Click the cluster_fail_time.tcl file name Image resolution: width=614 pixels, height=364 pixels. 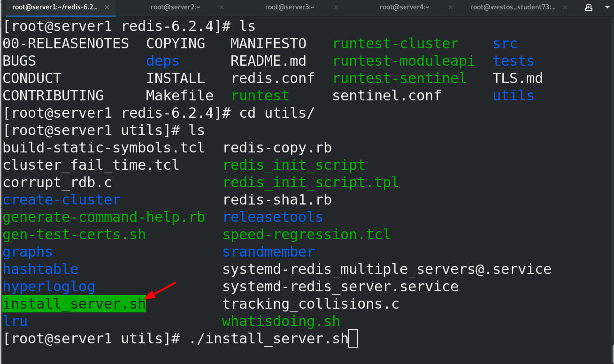[91, 165]
